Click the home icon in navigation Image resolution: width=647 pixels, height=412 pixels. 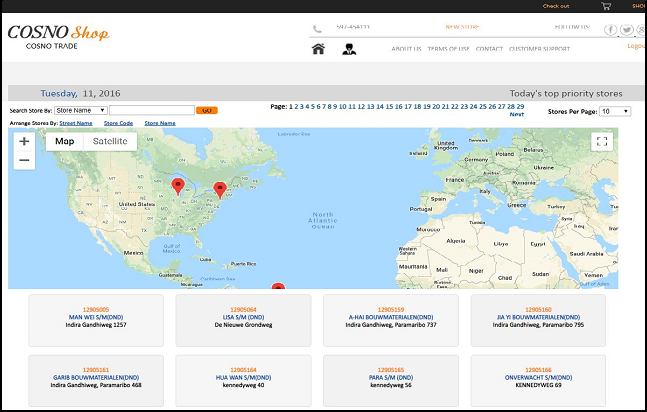(318, 49)
